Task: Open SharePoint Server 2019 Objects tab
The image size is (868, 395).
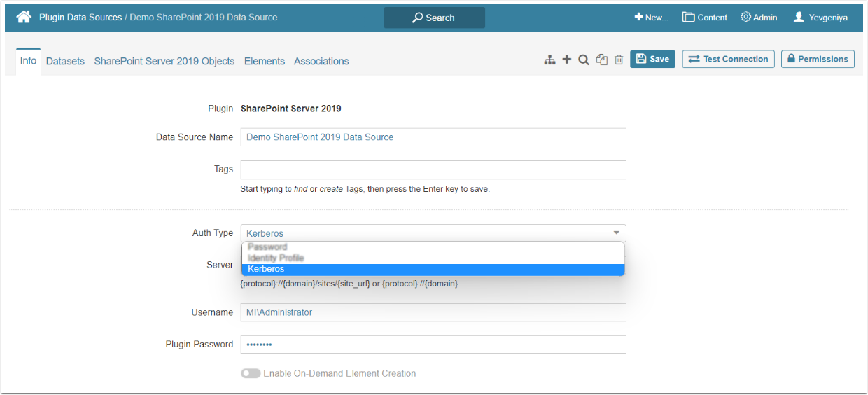Action: 164,61
